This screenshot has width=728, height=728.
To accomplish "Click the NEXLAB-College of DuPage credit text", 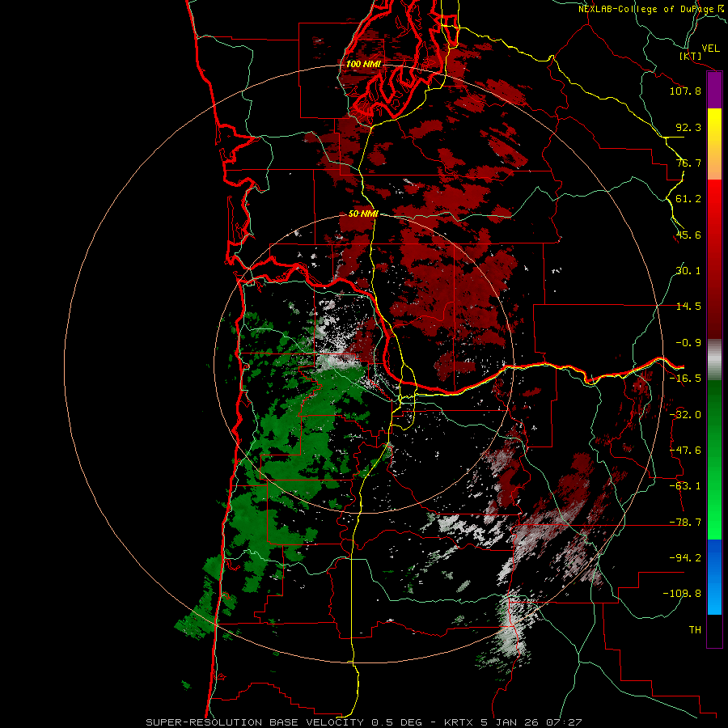I will (650, 9).
